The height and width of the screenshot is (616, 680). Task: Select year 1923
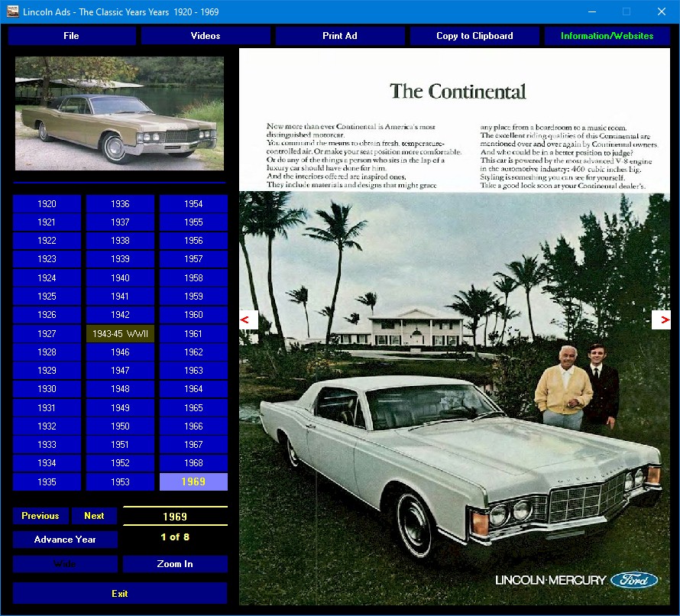pos(47,259)
